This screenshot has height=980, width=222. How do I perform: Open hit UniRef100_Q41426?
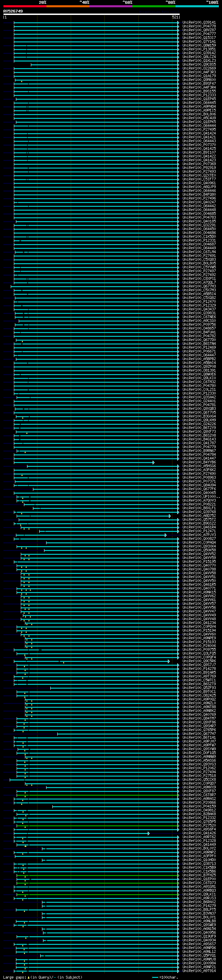tap(199, 833)
